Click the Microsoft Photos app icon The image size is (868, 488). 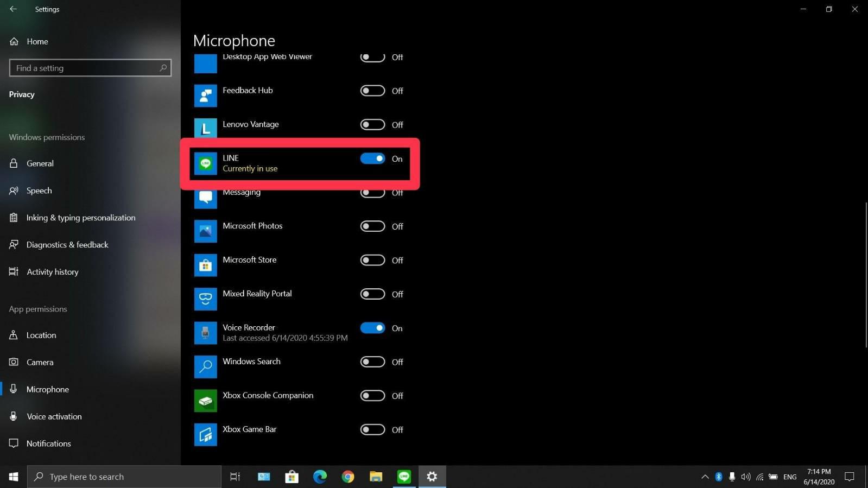pos(205,231)
